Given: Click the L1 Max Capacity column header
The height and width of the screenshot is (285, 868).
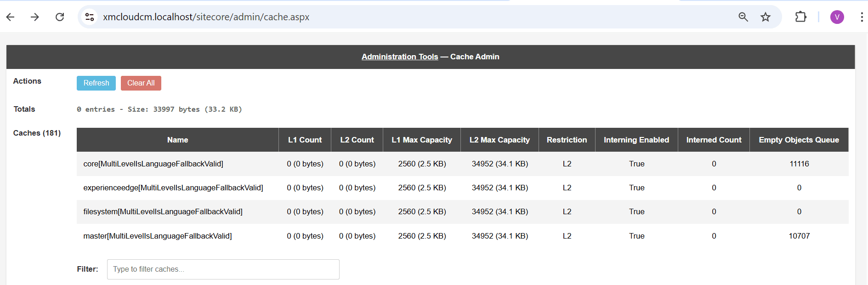Looking at the screenshot, I should [x=422, y=140].
